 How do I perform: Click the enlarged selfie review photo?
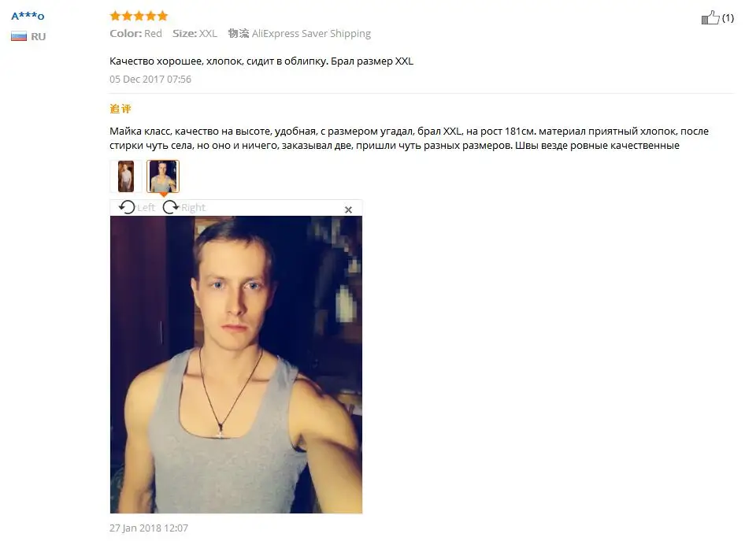236,365
